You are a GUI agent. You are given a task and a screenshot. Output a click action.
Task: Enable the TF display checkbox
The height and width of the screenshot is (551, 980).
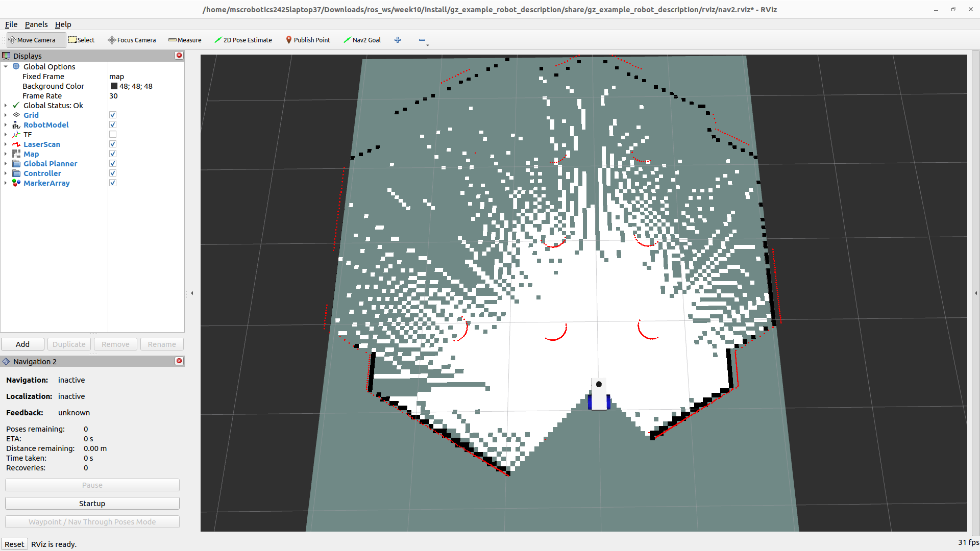[113, 134]
